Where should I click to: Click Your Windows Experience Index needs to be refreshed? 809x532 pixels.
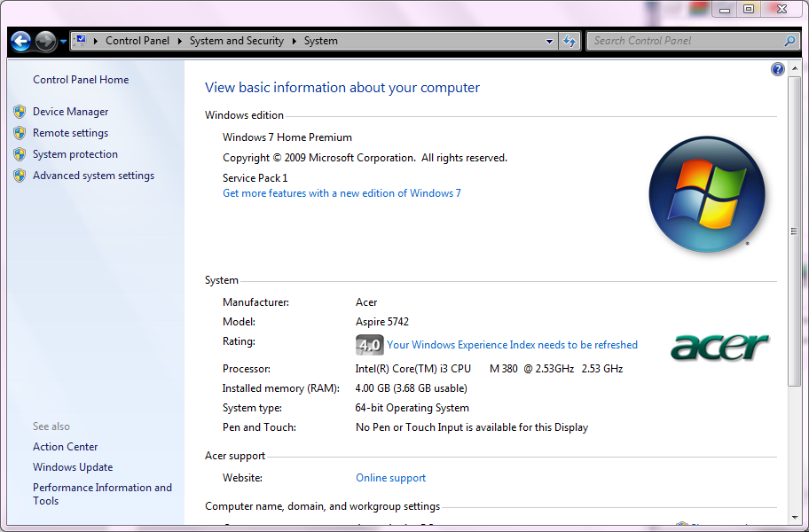tap(513, 345)
